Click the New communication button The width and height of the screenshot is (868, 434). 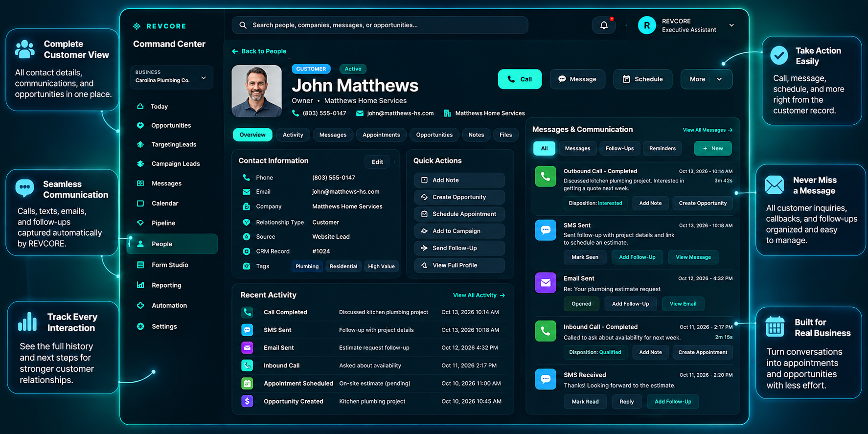pos(713,148)
